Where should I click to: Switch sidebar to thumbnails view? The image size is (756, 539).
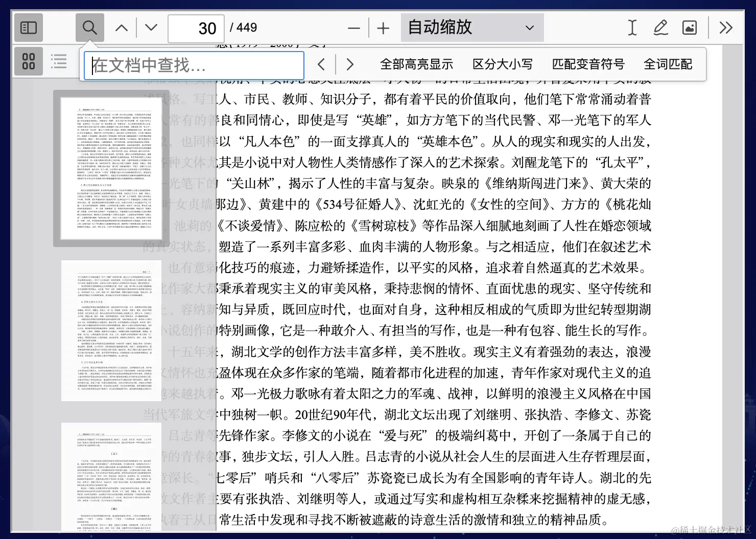click(28, 61)
